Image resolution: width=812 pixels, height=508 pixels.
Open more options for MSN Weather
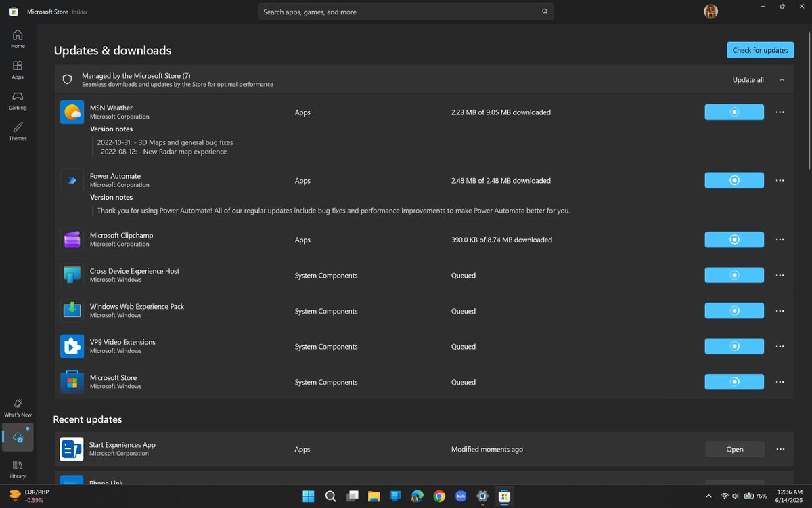tap(780, 112)
